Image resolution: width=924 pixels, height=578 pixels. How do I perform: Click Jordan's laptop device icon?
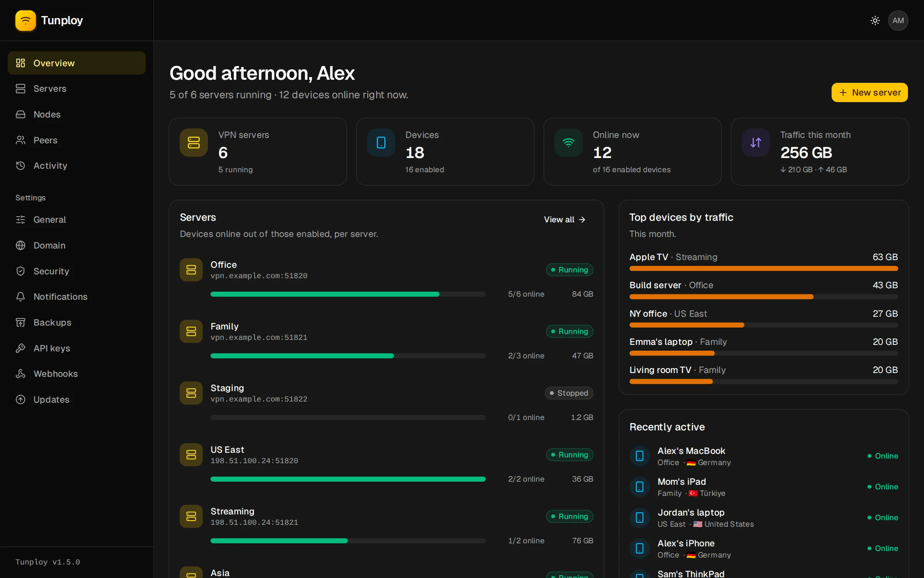click(639, 518)
